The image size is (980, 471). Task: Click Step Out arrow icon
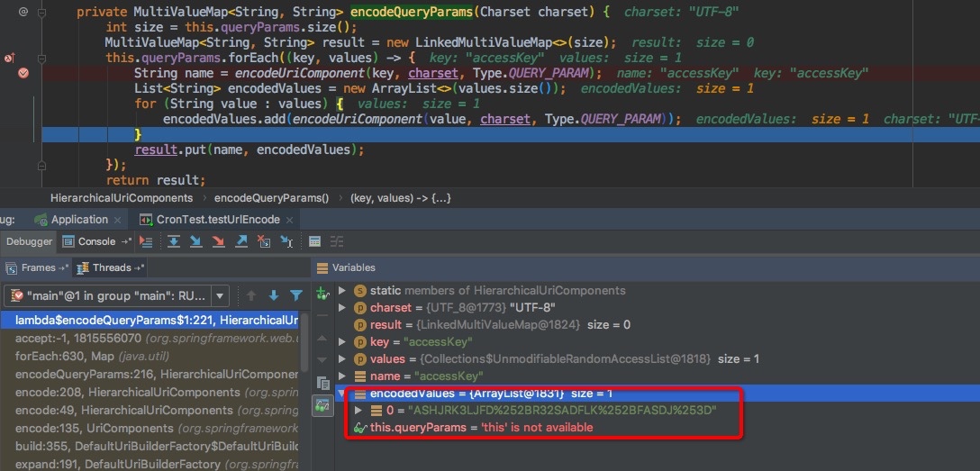coord(241,241)
